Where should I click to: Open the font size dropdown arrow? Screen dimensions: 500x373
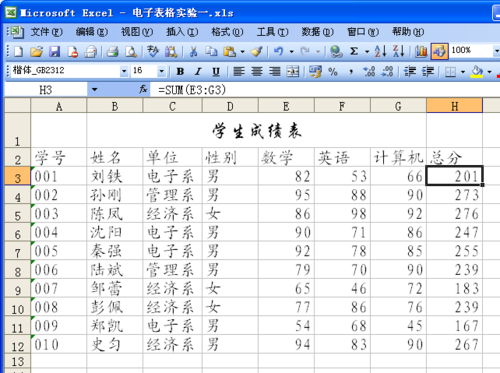(x=161, y=71)
